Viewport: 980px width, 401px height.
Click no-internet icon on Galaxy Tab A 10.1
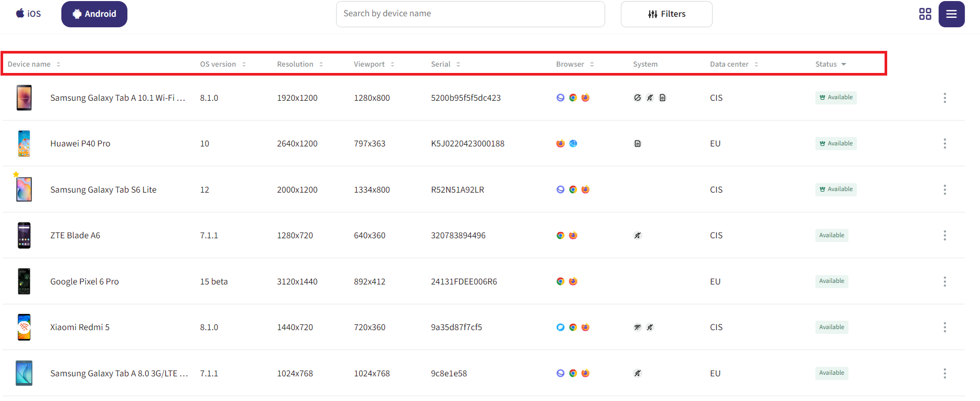638,98
